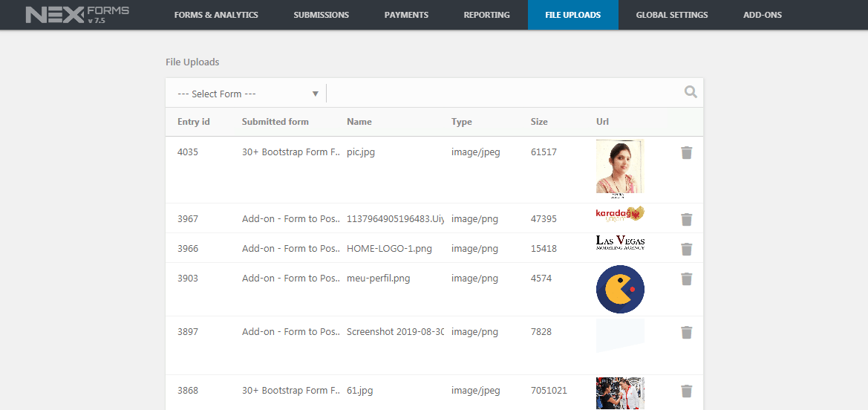Select entry id 3967 cell

(188, 219)
